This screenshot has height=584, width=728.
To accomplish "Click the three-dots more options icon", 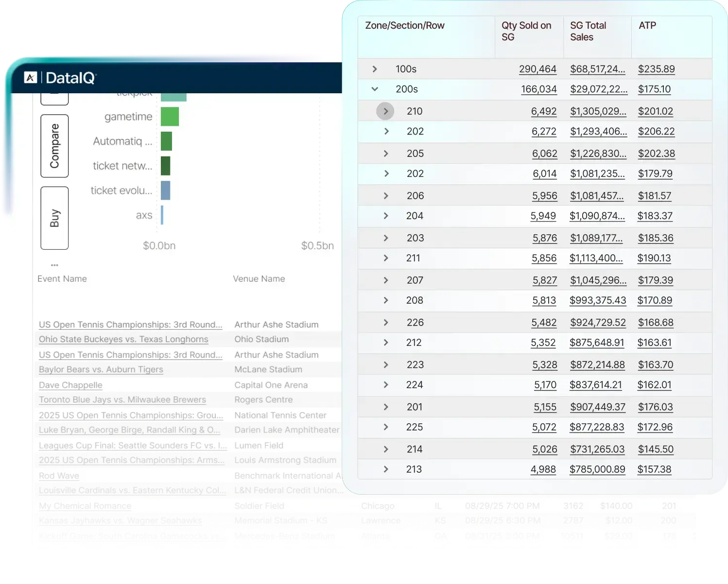I will click(54, 265).
